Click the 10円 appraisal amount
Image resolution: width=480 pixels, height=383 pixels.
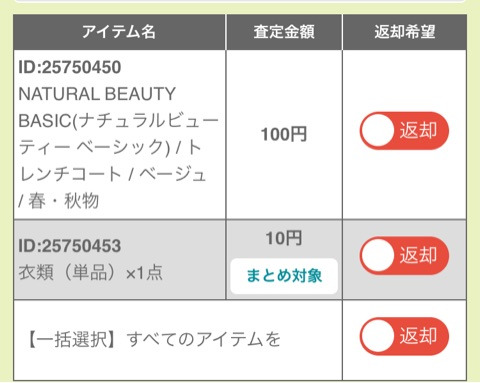pos(284,238)
